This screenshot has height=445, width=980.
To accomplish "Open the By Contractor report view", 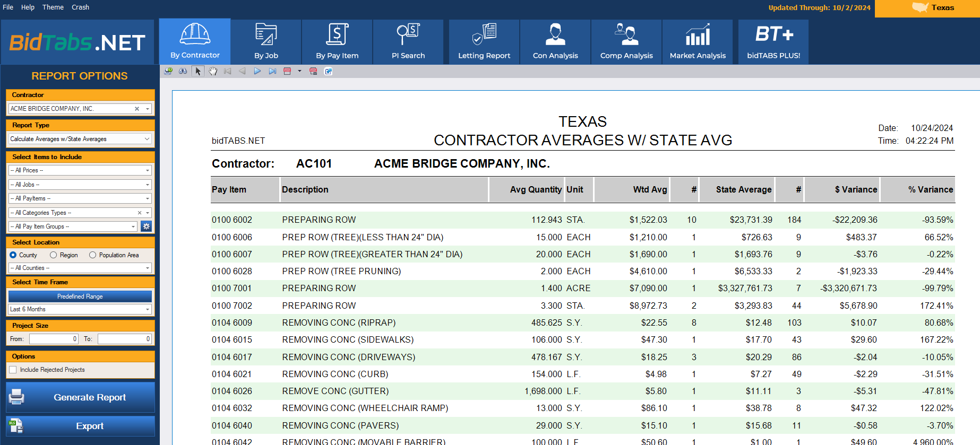I will tap(195, 41).
